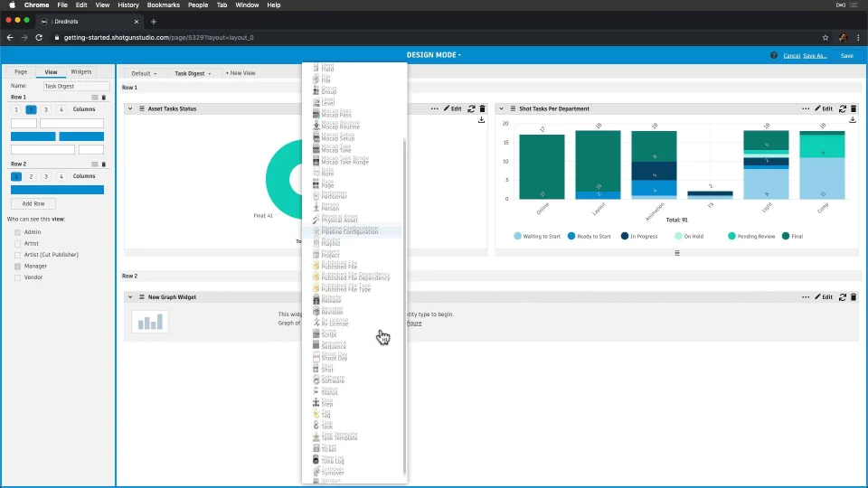Toggle In Progress legend swatch
Image resolution: width=868 pixels, height=488 pixels.
(x=625, y=236)
